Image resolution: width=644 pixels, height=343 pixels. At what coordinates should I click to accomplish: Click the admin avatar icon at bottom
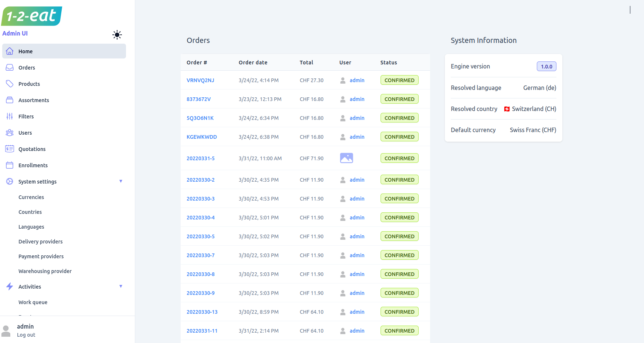pyautogui.click(x=6, y=331)
